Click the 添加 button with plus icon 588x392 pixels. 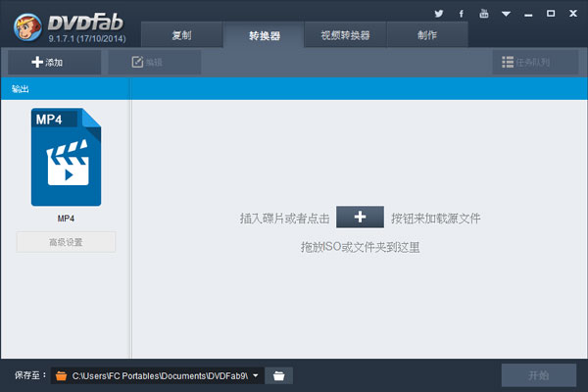click(54, 63)
